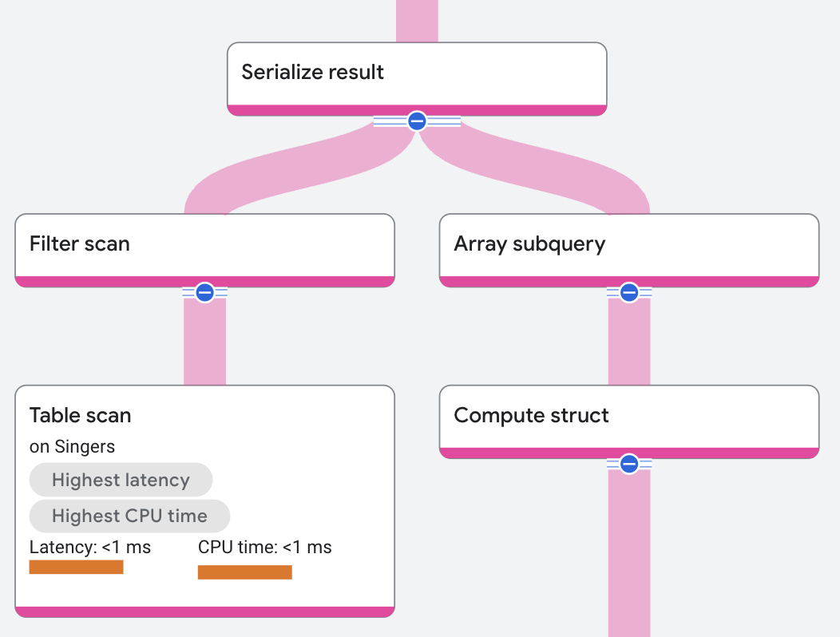Click the minus icon under Compute struct
This screenshot has width=840, height=637.
tap(629, 463)
